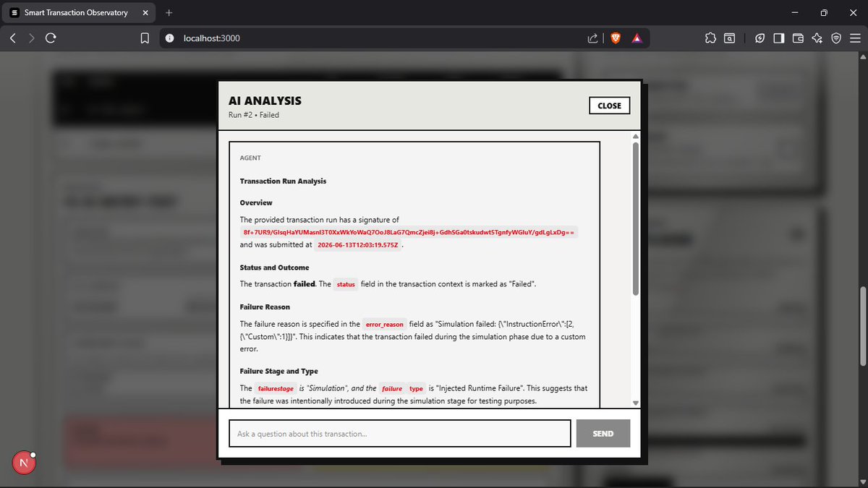Close the AI Analysis dialog with CLOSE
Image resolution: width=868 pixels, height=488 pixels.
[609, 106]
